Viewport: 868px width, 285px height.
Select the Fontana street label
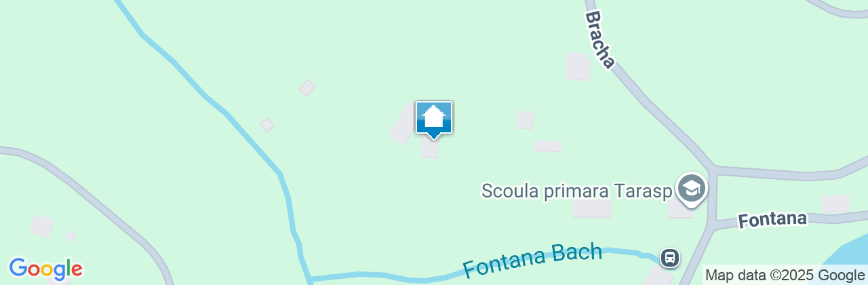click(x=772, y=219)
